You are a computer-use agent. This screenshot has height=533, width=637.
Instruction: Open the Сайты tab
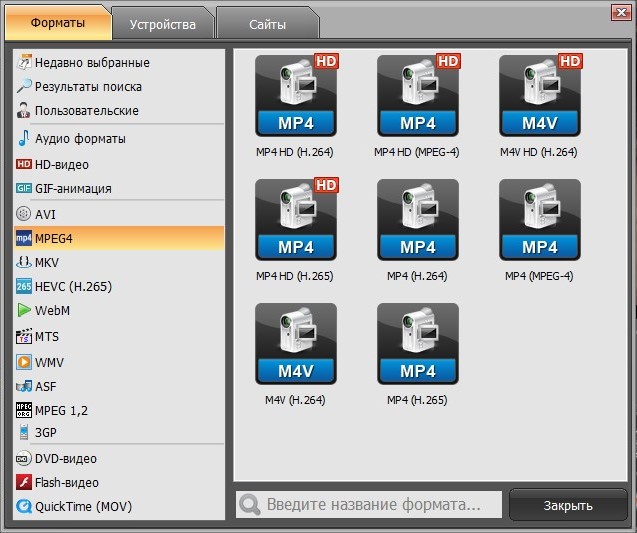[267, 24]
